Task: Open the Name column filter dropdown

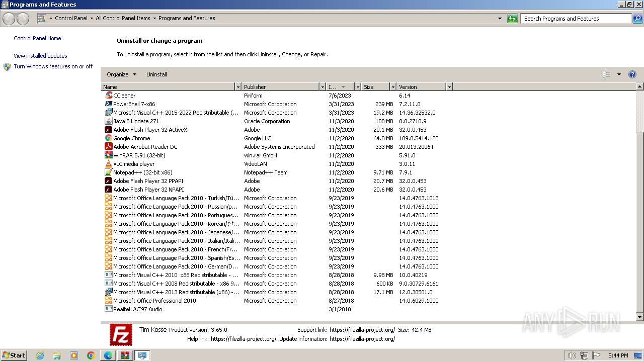Action: [x=238, y=87]
